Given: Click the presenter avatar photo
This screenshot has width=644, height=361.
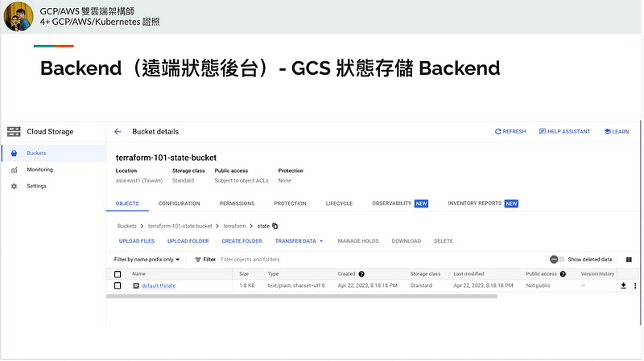Looking at the screenshot, I should (19, 16).
